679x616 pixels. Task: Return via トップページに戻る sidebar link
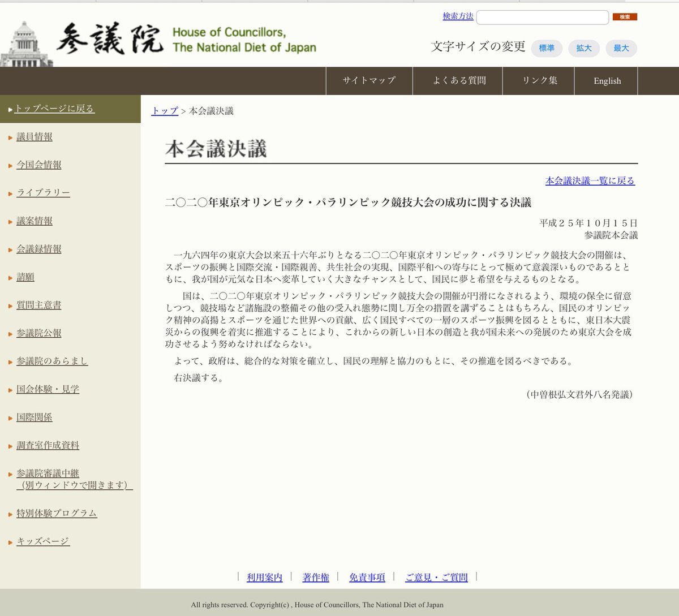point(54,109)
